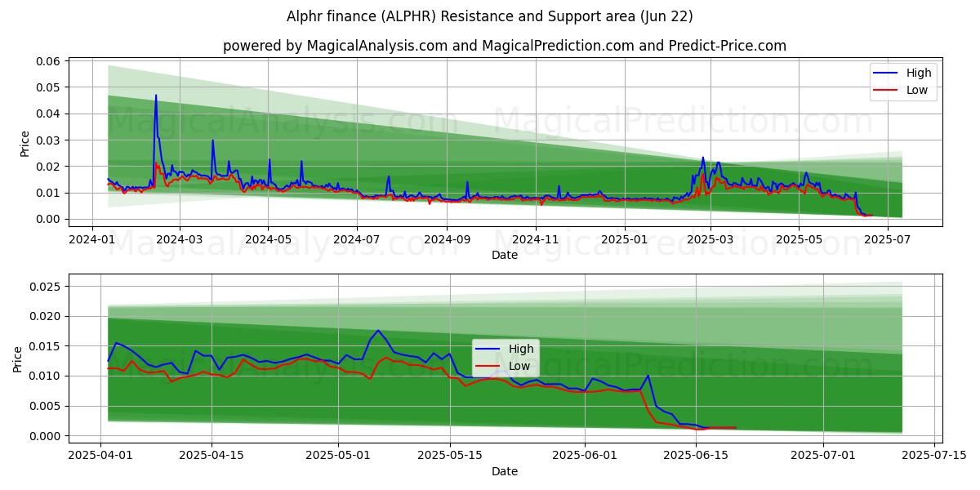Viewport: 980px width, 490px height.
Task: Click the '0.06' price tick label
Action: pyautogui.click(x=50, y=61)
